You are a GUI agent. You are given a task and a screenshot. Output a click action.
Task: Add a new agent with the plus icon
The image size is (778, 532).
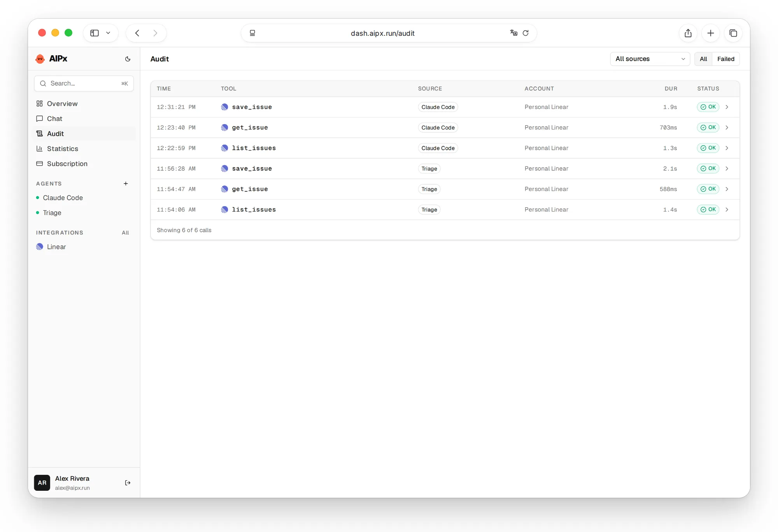pos(126,184)
